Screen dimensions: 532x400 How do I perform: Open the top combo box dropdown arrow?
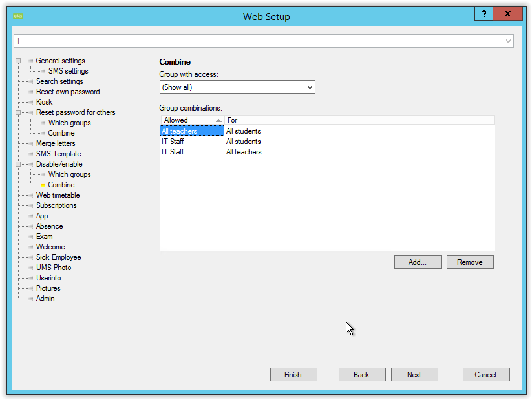[508, 41]
